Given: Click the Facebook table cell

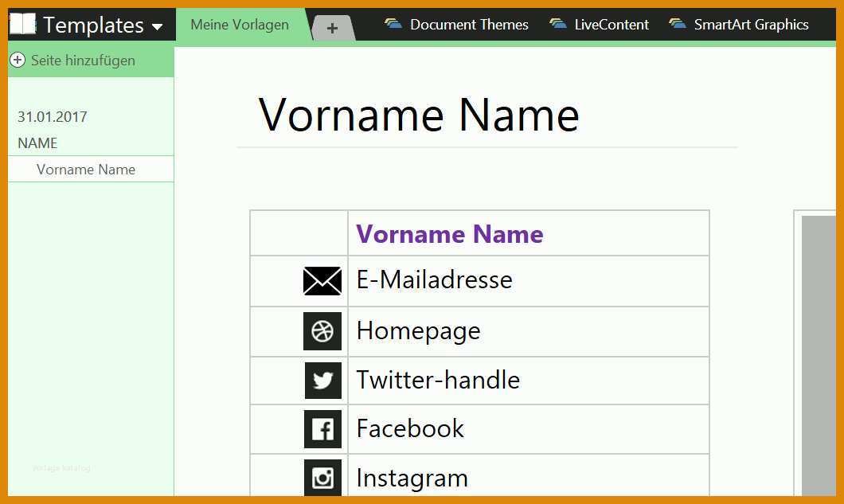Looking at the screenshot, I should click(x=529, y=429).
